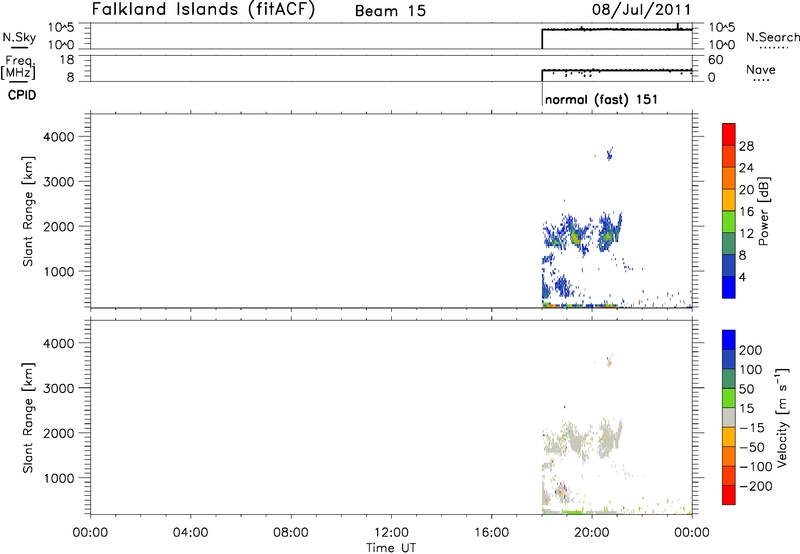Select the top blue Velocity segment above 200
Screen dimensions: 800x554
[x=729, y=340]
